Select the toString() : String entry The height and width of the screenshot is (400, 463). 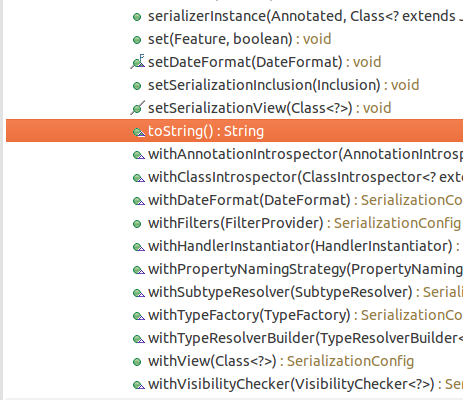pos(234,131)
